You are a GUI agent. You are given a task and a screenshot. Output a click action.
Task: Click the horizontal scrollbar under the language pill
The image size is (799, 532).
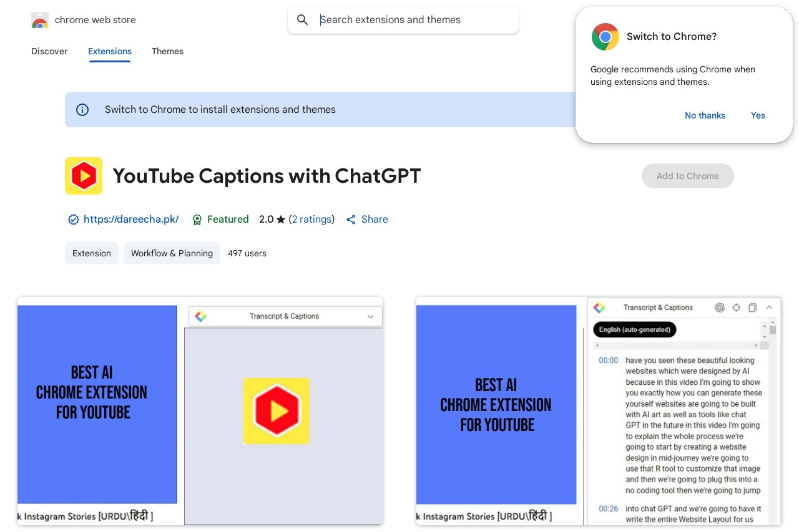tap(677, 345)
